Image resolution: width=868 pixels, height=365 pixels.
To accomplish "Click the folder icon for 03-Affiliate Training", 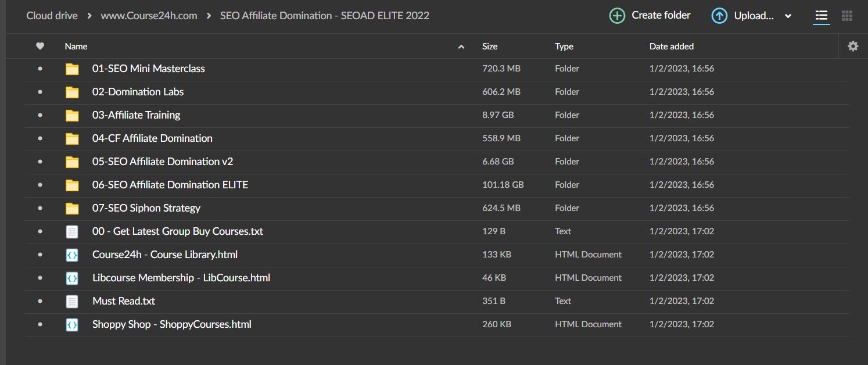I will point(72,115).
